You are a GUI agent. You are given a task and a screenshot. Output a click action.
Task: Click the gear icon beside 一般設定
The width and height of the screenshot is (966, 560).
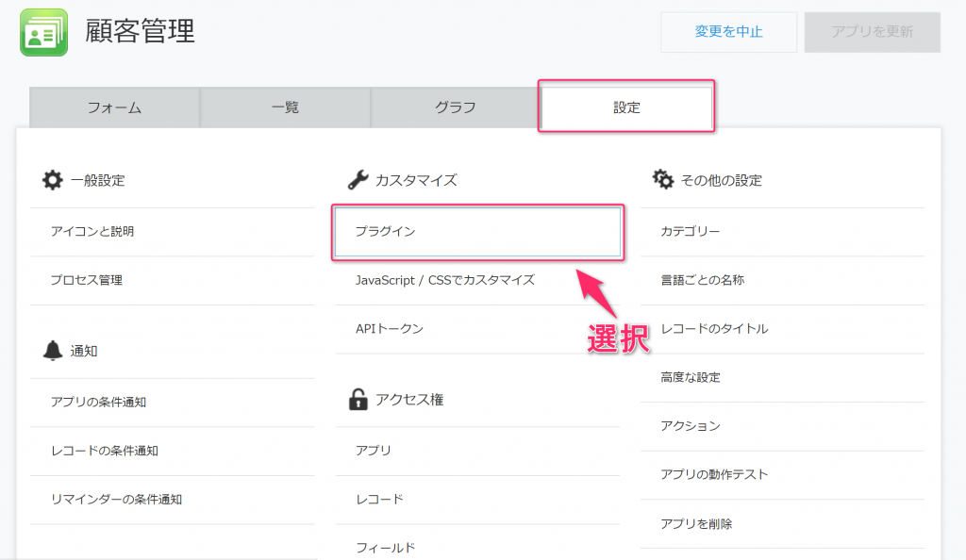(53, 180)
